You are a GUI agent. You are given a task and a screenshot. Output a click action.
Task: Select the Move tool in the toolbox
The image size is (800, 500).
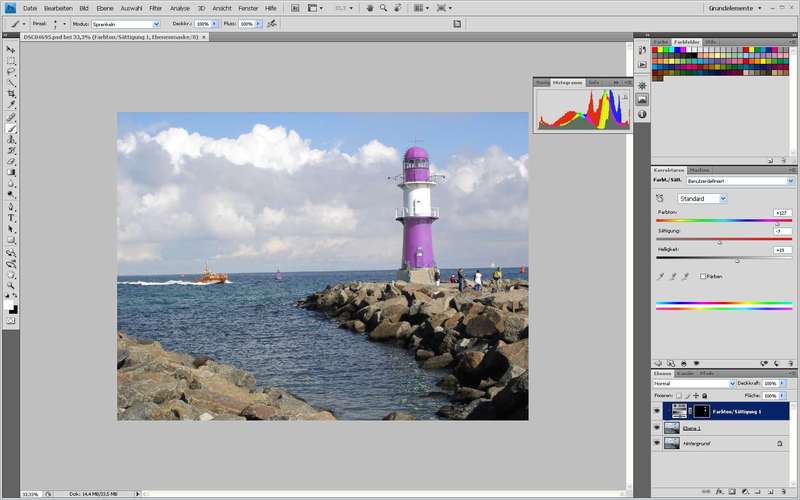[11, 49]
